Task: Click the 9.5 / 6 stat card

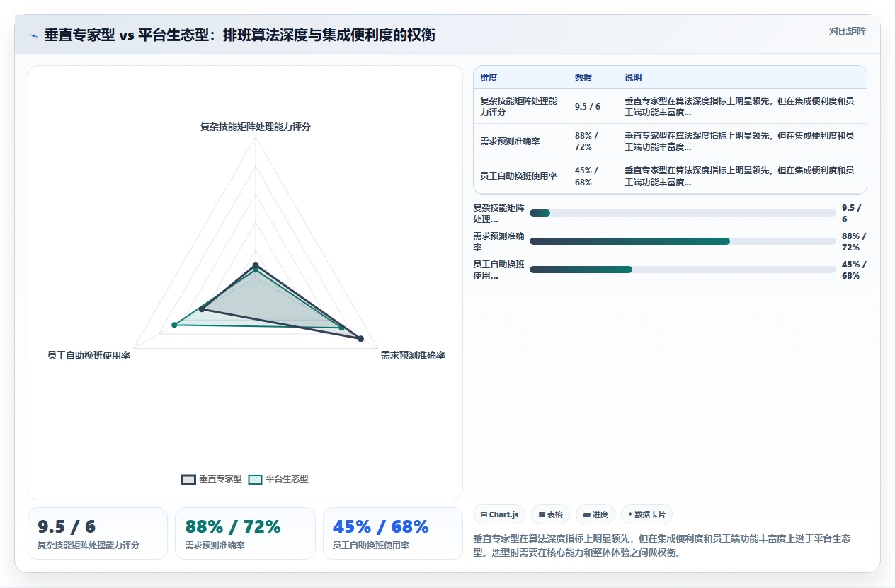Action: coord(98,534)
